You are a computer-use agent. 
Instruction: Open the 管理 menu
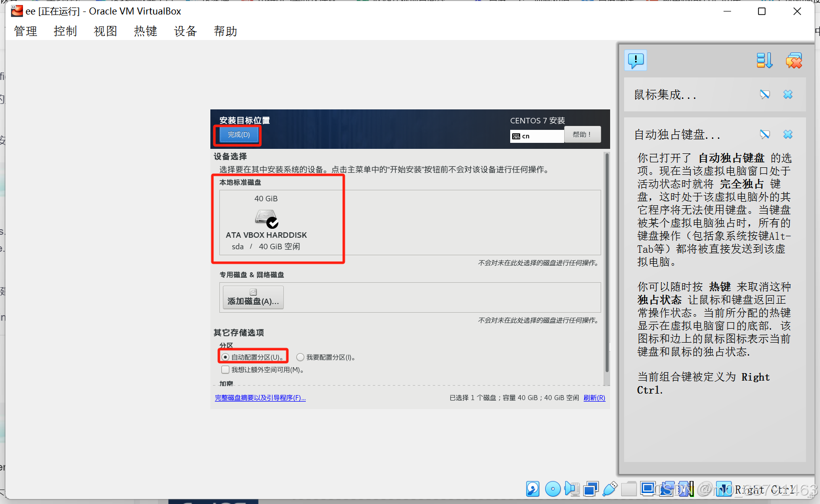coord(25,31)
